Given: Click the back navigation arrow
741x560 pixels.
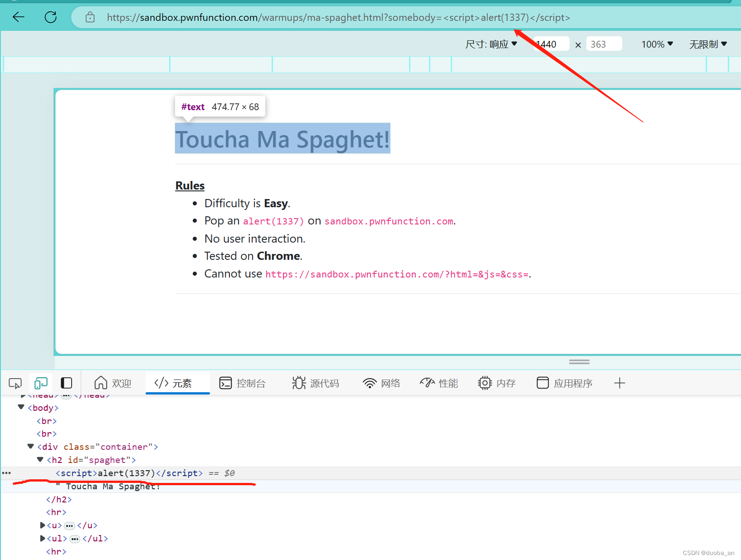Looking at the screenshot, I should (18, 17).
